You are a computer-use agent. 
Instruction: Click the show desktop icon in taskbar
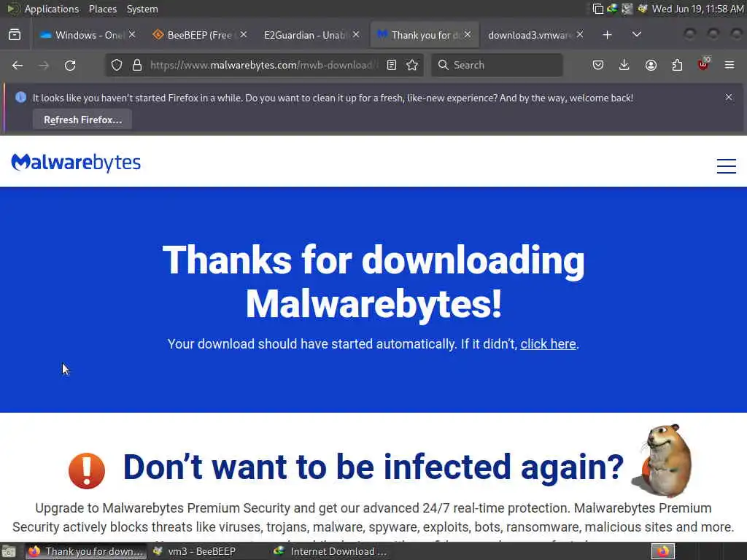pos(9,551)
